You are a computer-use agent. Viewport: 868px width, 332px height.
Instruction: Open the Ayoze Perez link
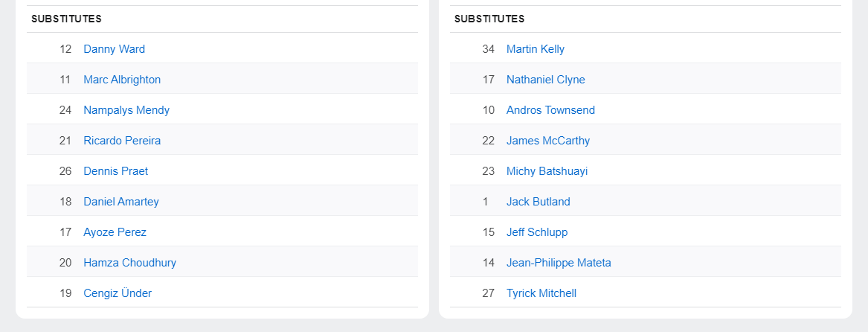click(x=115, y=232)
